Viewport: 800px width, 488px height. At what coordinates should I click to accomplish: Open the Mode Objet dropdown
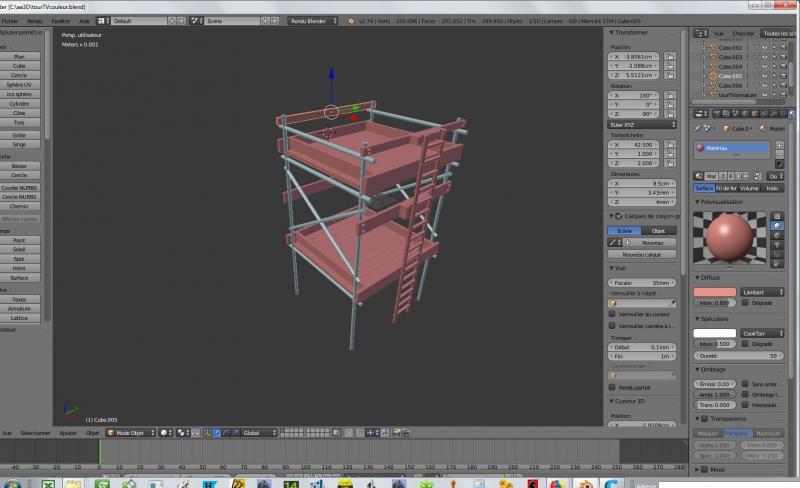(131, 433)
